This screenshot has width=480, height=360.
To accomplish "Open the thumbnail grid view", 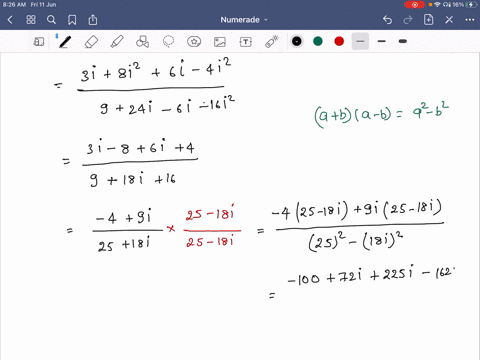I will [31, 20].
